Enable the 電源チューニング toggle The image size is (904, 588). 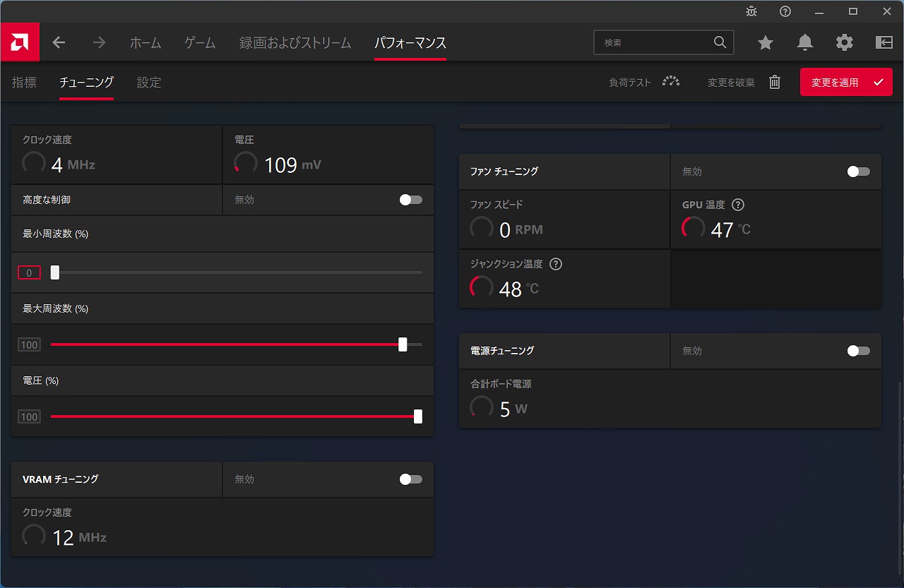(858, 351)
